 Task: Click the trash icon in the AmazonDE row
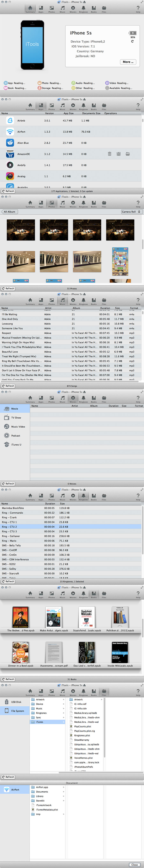[110, 154]
